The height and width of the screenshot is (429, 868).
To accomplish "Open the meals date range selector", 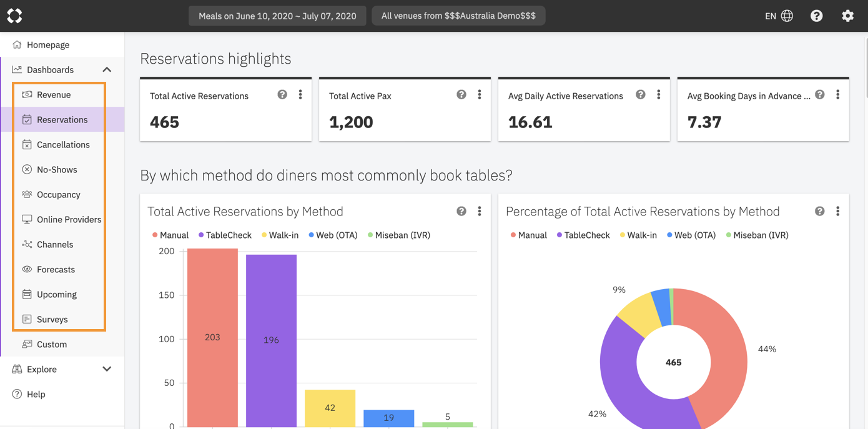I will click(277, 16).
